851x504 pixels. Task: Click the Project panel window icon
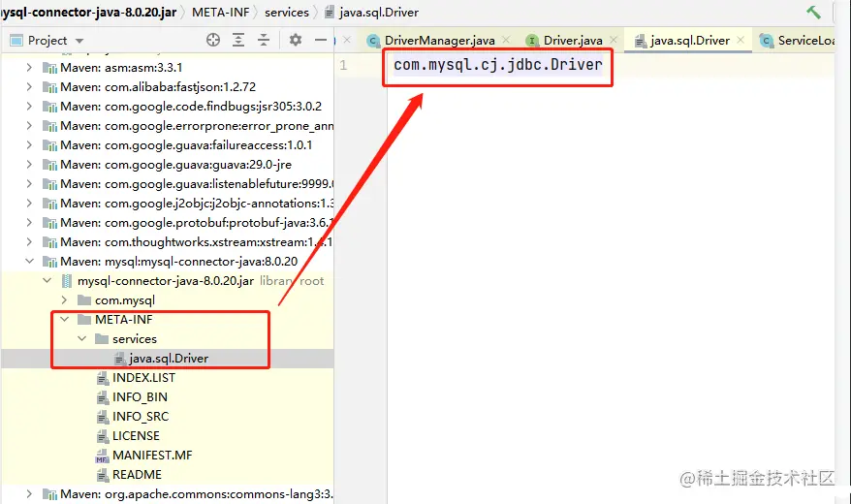pos(16,40)
